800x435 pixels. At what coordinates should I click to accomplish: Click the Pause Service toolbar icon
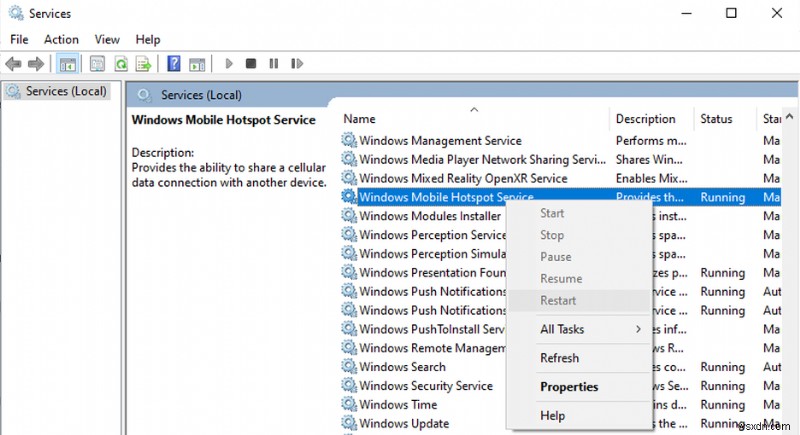tap(273, 64)
